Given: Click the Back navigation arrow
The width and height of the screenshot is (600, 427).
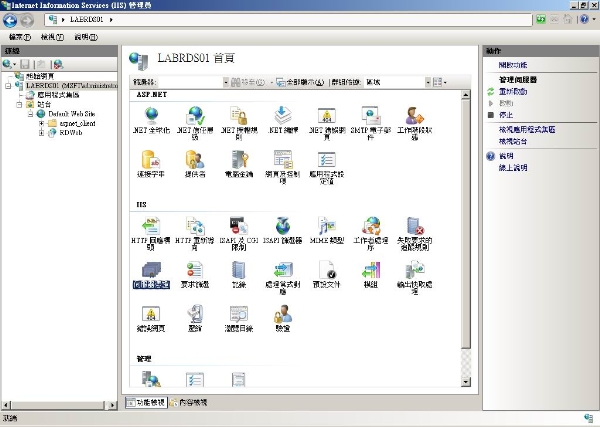Looking at the screenshot, I should 10,20.
